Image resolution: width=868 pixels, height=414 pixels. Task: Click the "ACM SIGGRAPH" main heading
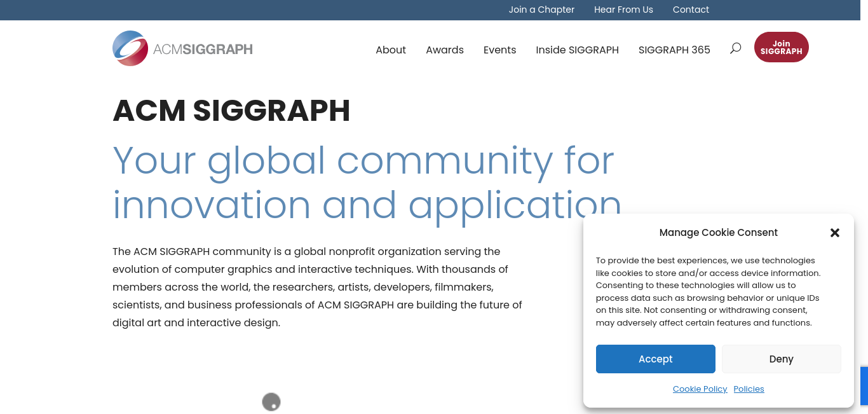[x=231, y=111]
